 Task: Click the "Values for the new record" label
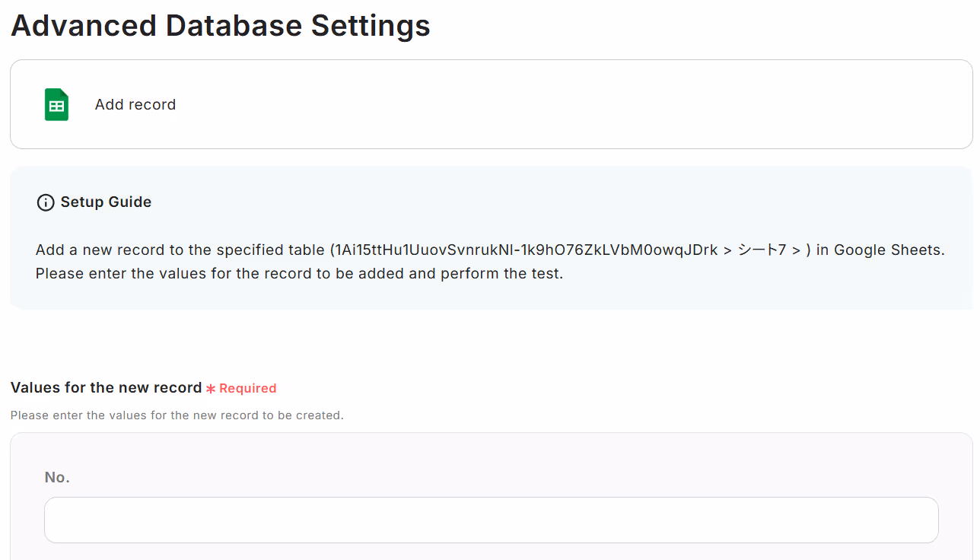tap(106, 387)
